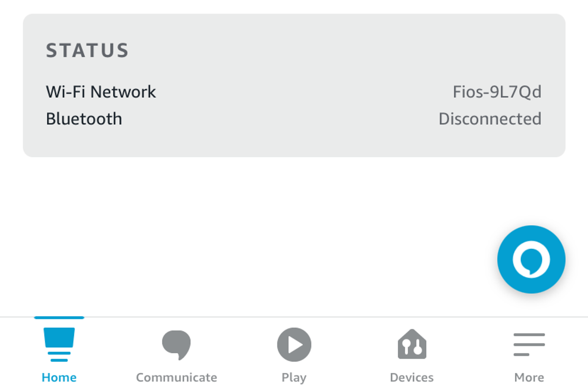Switch to the Devices tab

[x=412, y=353]
